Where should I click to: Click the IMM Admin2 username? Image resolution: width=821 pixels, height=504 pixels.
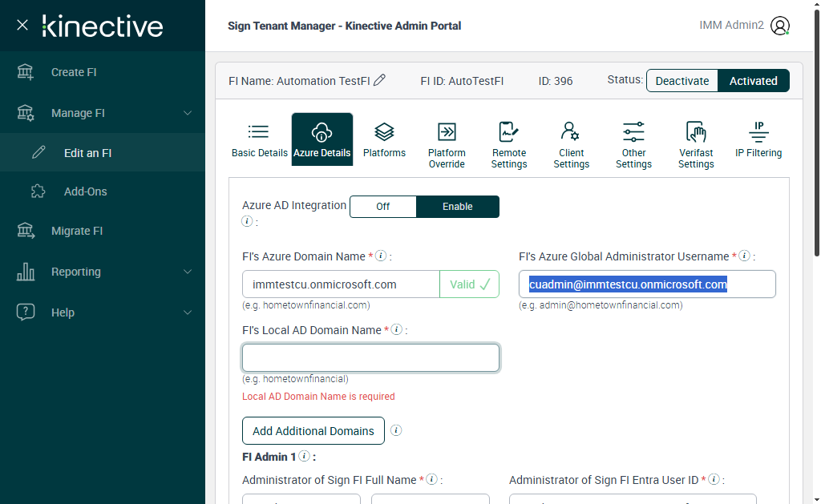click(x=731, y=25)
